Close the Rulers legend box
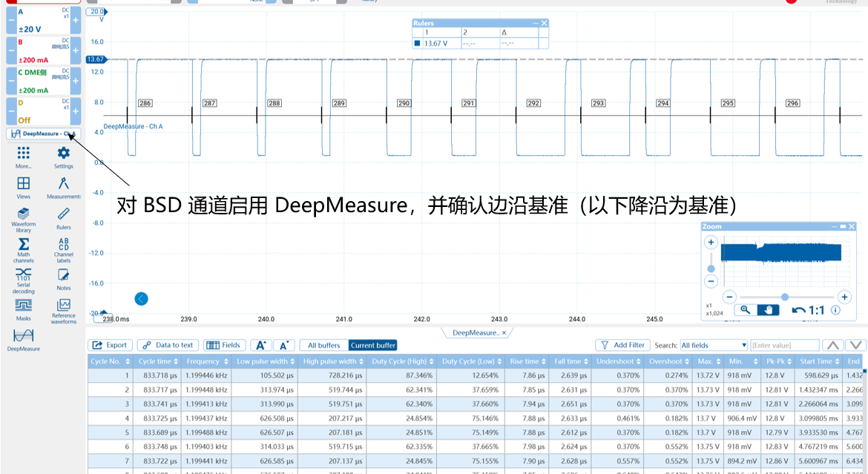This screenshot has height=474, width=868. tap(544, 23)
